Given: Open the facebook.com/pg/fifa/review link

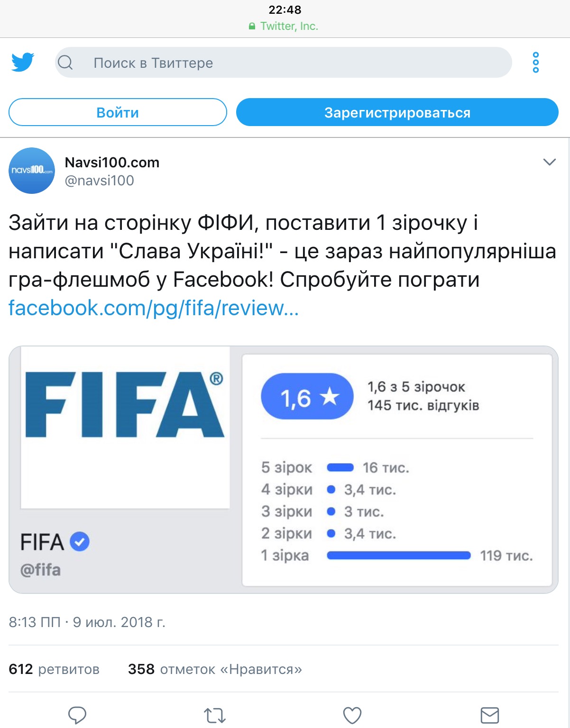Looking at the screenshot, I should point(154,308).
